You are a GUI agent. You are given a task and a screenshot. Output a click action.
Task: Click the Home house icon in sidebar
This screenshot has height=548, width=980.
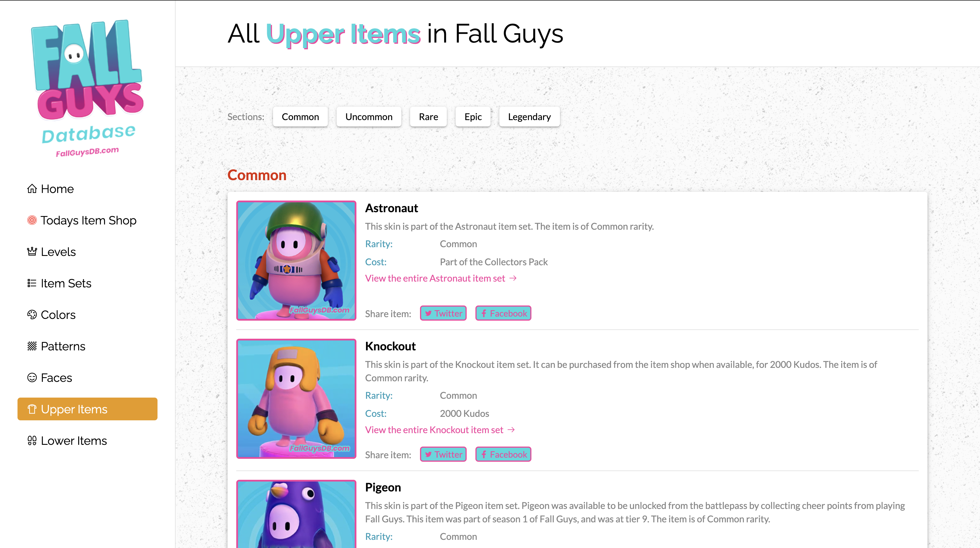click(x=32, y=189)
